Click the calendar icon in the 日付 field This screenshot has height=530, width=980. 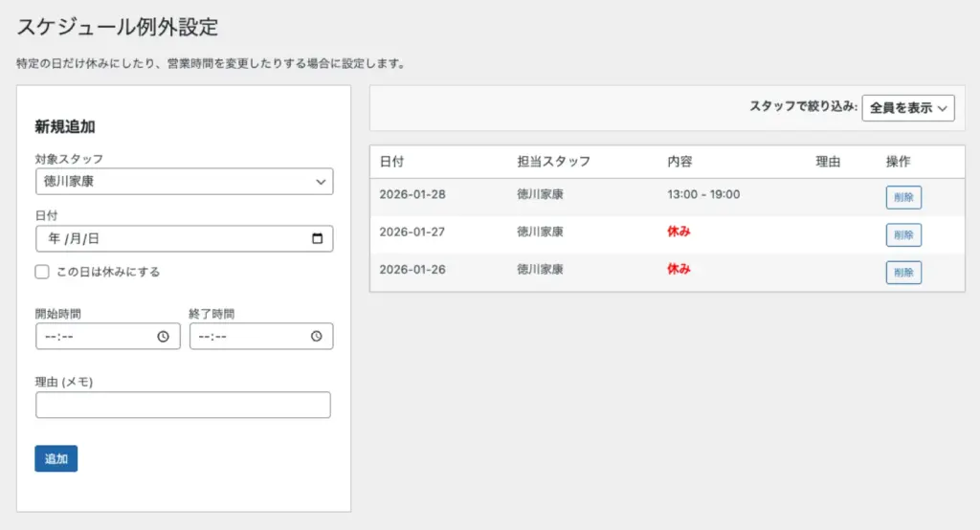pos(317,239)
